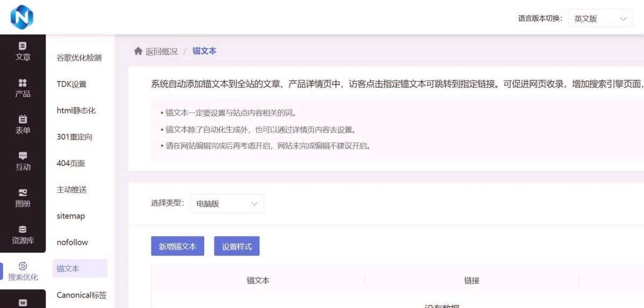The width and height of the screenshot is (644, 308).
Task: Click the 设置样式 button
Action: coord(237,246)
